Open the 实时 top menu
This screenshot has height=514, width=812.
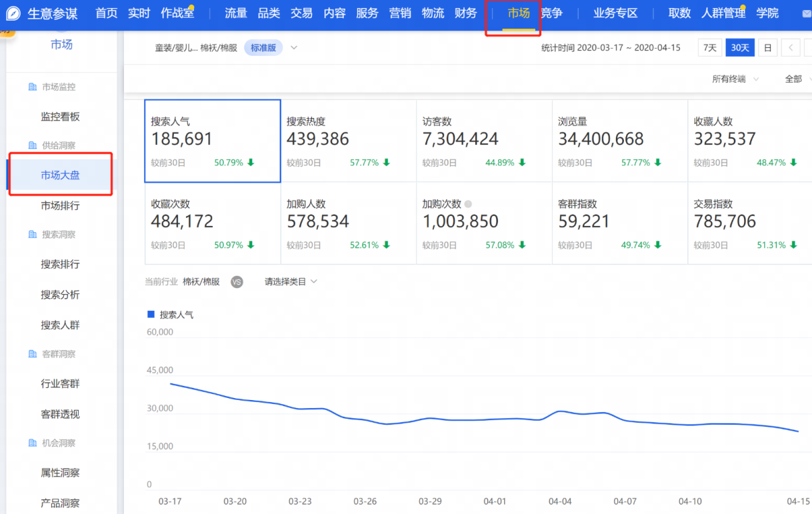tap(139, 13)
